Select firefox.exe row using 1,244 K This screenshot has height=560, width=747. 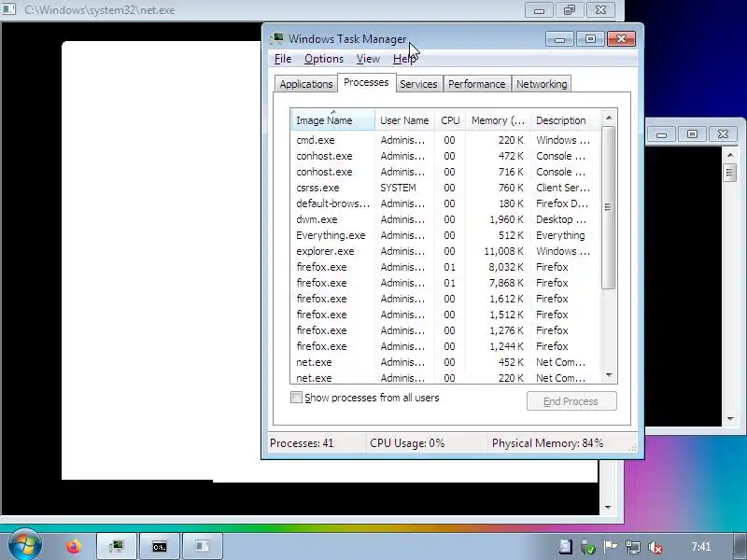click(x=445, y=346)
